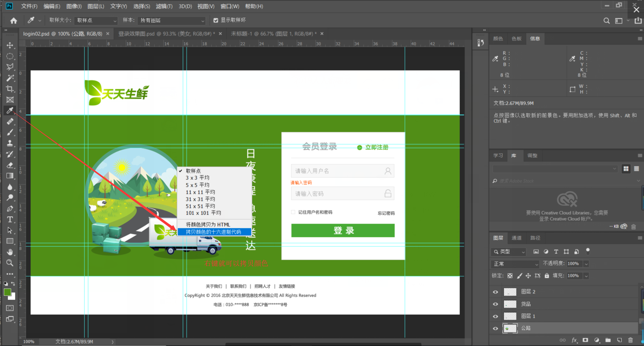Image resolution: width=644 pixels, height=346 pixels.
Task: Select the Eyedropper tool in toolbox
Action: coord(10,111)
